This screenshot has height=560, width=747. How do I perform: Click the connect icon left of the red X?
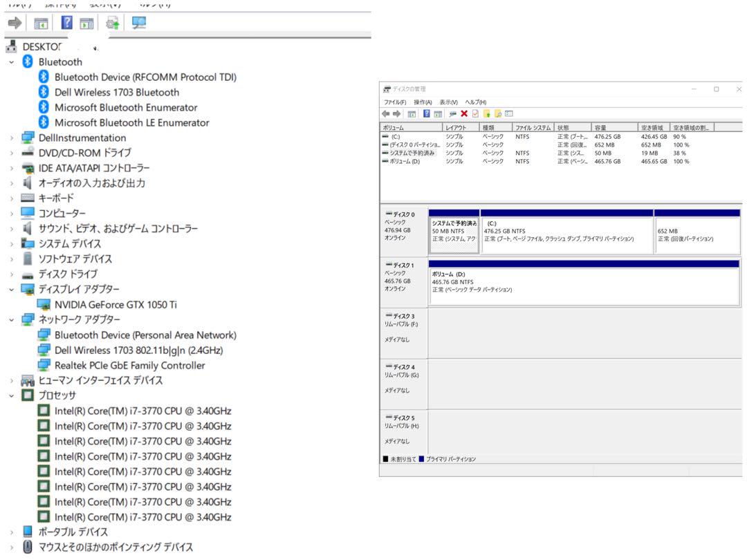(x=452, y=114)
